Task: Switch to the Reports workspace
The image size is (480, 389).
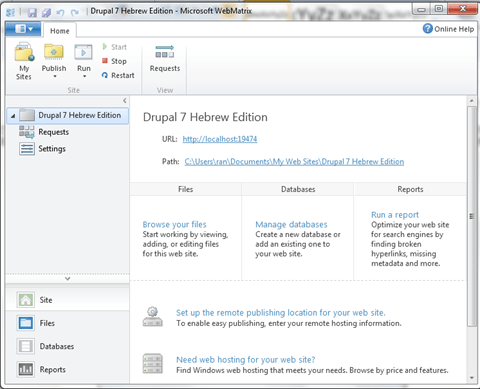Action: pyautogui.click(x=68, y=370)
